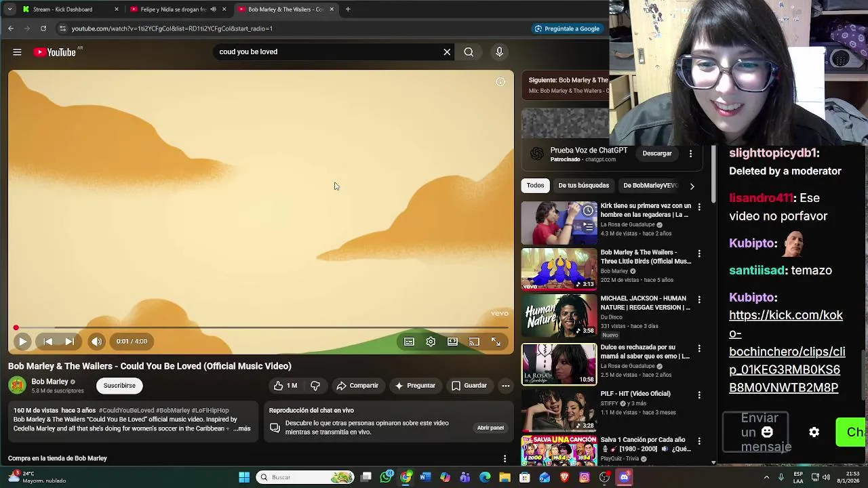The height and width of the screenshot is (488, 868).
Task: Open options for Three Little Birds video
Action: pos(699,253)
